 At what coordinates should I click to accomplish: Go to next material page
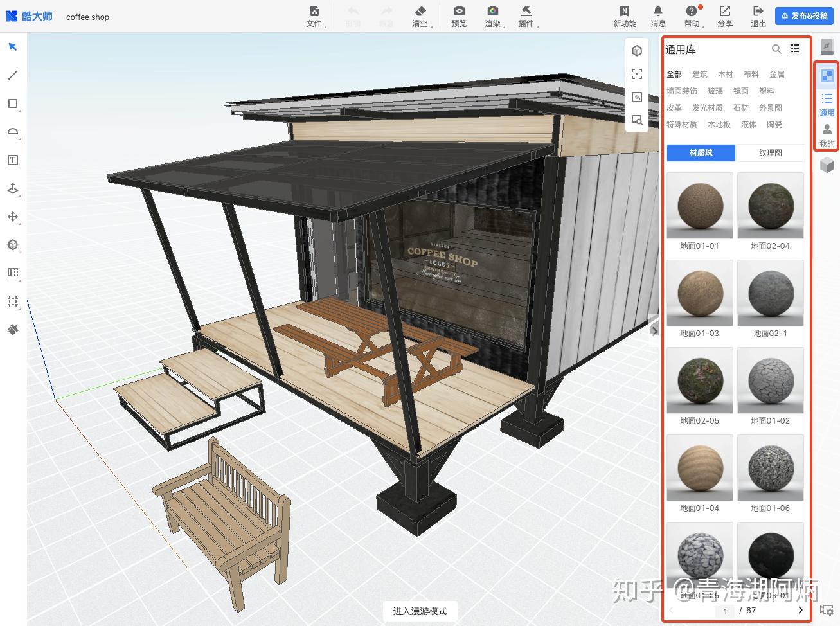[800, 611]
